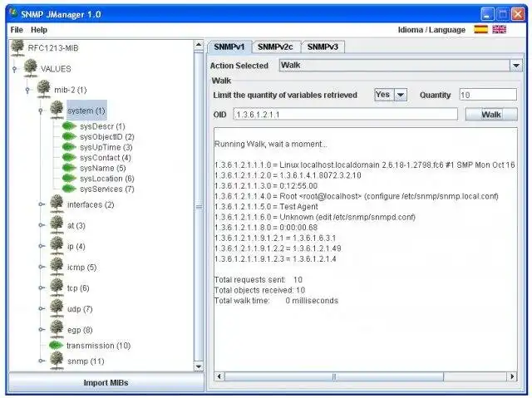
Task: Expand the icmp (5) node handle
Action: coord(41,268)
